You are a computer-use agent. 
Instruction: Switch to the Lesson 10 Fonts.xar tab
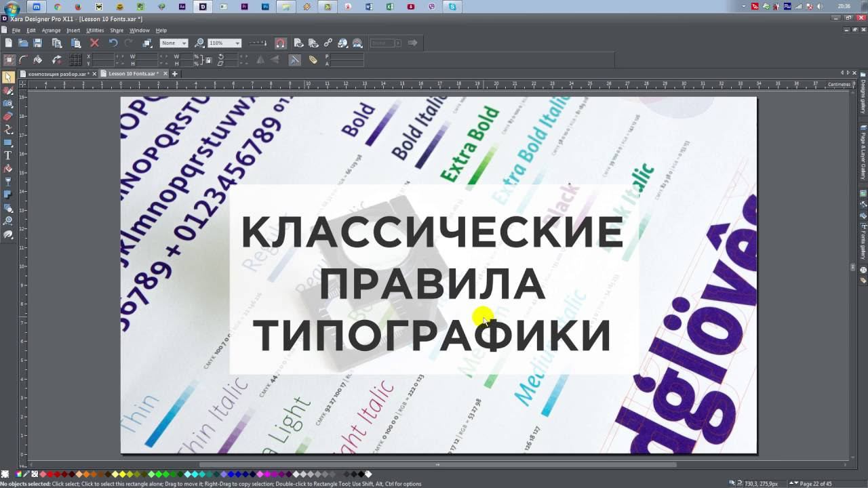(x=133, y=74)
